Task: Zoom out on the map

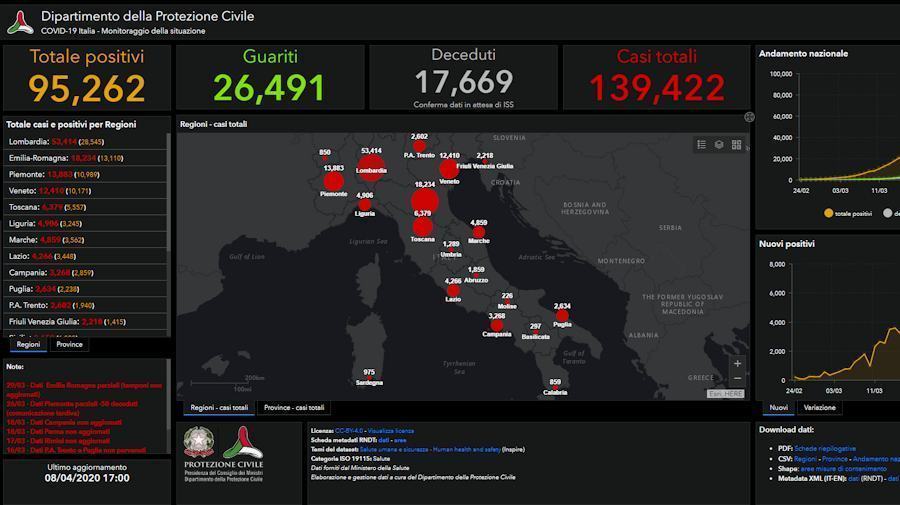Action: (738, 379)
